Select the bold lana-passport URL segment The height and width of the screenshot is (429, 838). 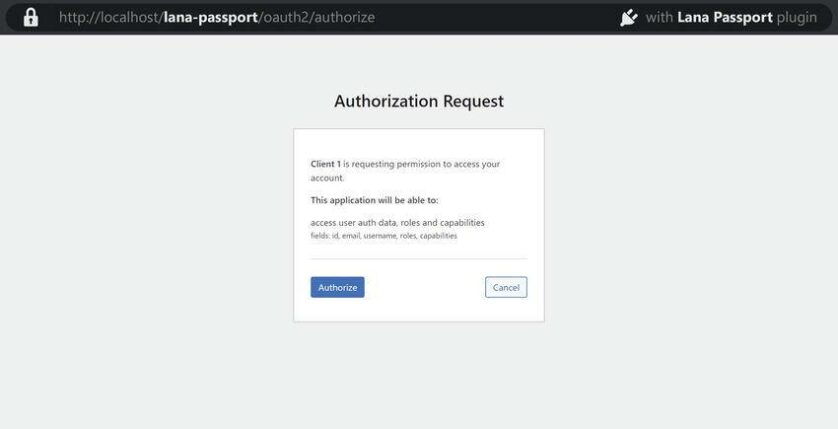pyautogui.click(x=211, y=18)
